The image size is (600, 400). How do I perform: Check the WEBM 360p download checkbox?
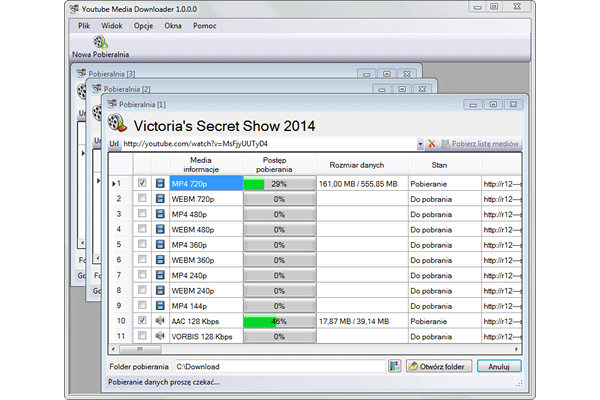point(142,260)
